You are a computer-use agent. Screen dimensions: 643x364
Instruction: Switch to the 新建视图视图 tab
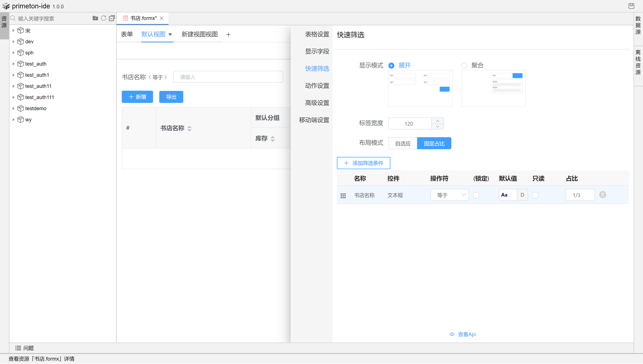point(199,34)
